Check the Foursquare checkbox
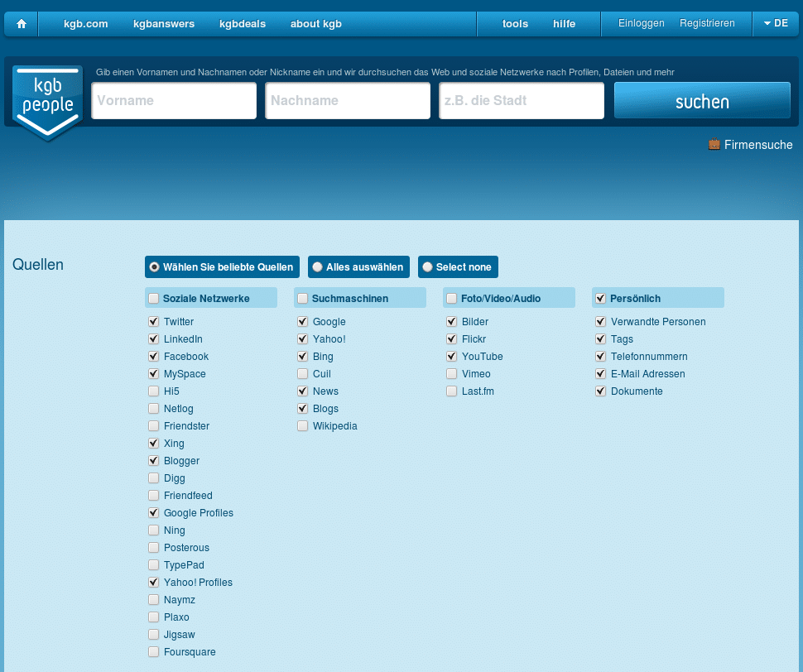Viewport: 803px width, 672px height. click(154, 652)
